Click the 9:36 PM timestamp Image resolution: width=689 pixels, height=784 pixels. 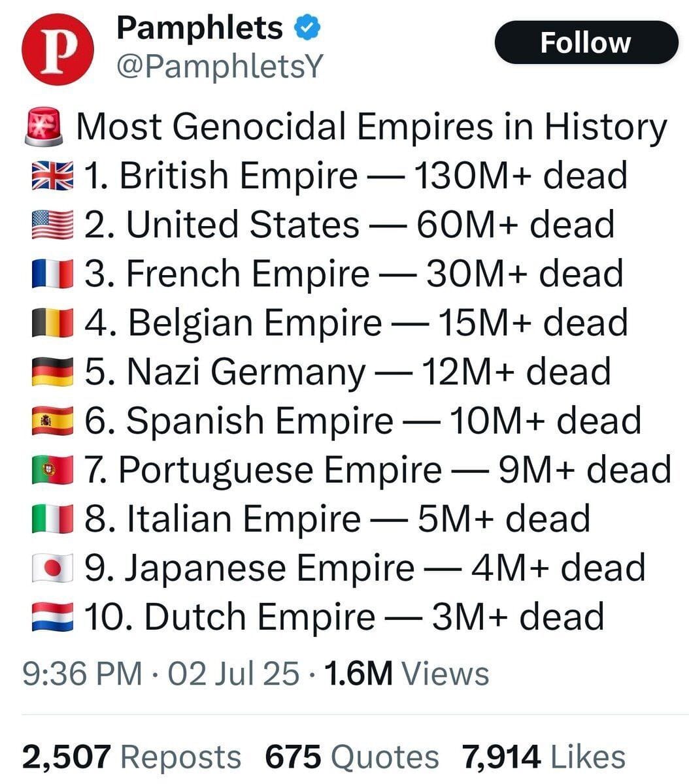click(x=81, y=673)
